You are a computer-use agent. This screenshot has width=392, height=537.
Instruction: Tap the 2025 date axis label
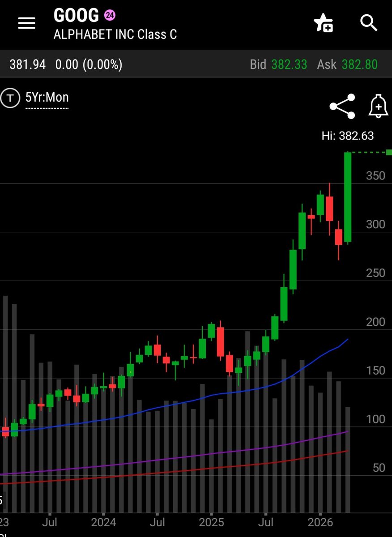pos(211,522)
